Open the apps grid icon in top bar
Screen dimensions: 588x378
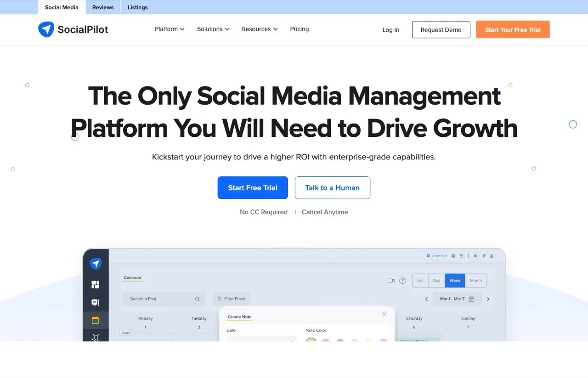[462, 256]
